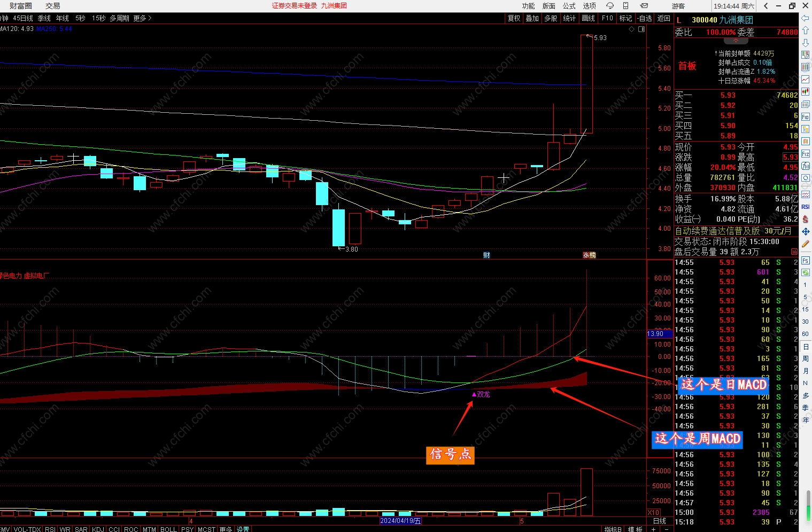The width and height of the screenshot is (812, 532).
Task: Expand 更多 periods in top period bar
Action: coord(143,18)
